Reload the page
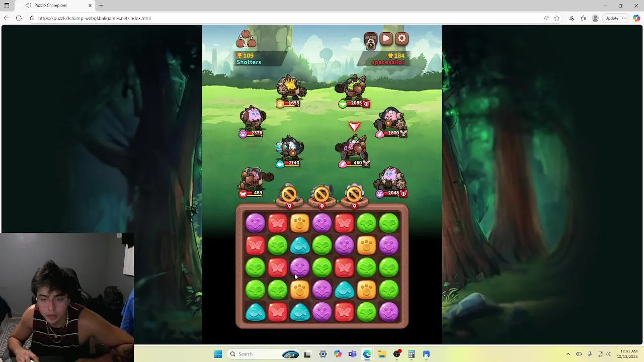This screenshot has height=362, width=644. 19,18
